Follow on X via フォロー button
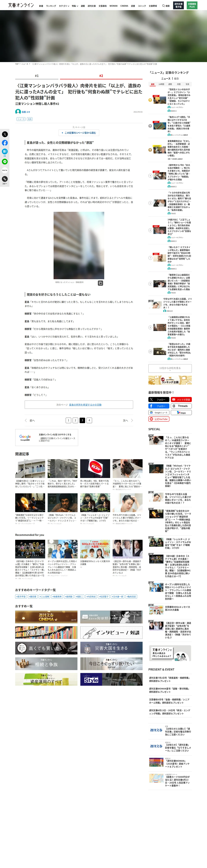Viewport: 207px width, 868px height. pos(159,400)
